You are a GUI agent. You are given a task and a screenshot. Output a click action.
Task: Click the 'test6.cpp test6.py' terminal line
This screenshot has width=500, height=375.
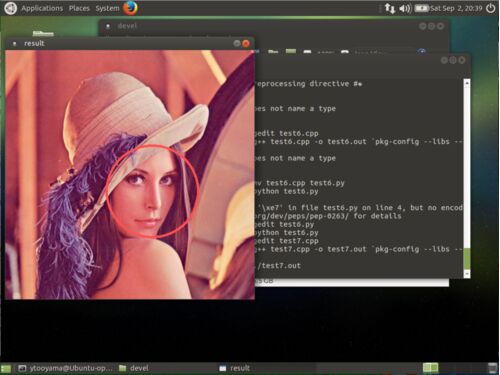tap(300, 183)
